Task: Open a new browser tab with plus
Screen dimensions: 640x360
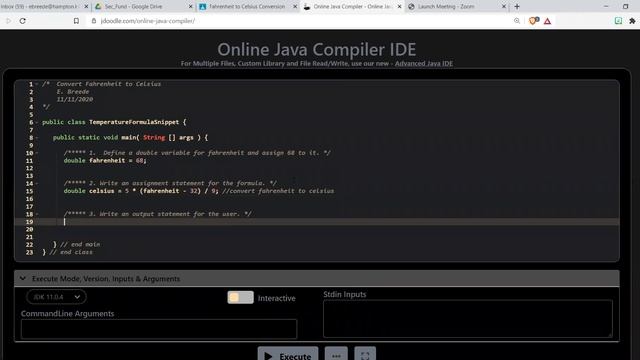Action: 517,7
